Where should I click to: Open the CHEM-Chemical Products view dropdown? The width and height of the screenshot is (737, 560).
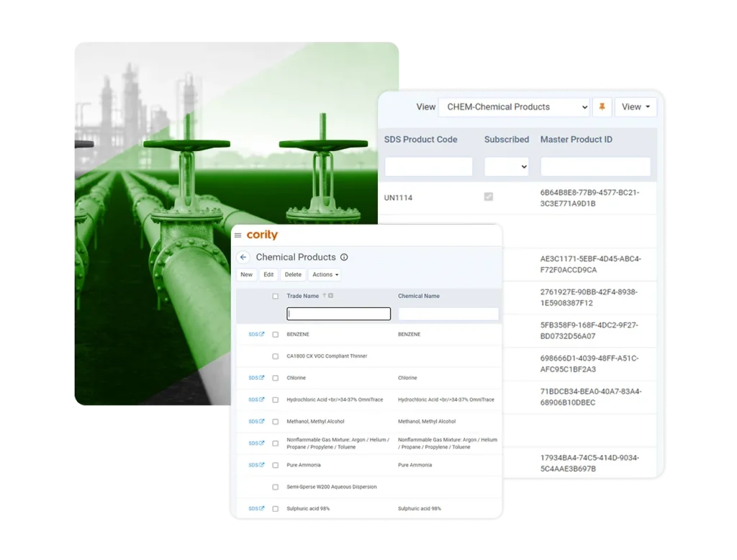(x=513, y=107)
